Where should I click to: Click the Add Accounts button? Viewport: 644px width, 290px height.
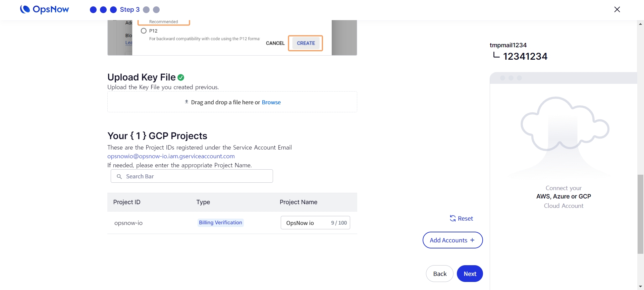tap(452, 240)
